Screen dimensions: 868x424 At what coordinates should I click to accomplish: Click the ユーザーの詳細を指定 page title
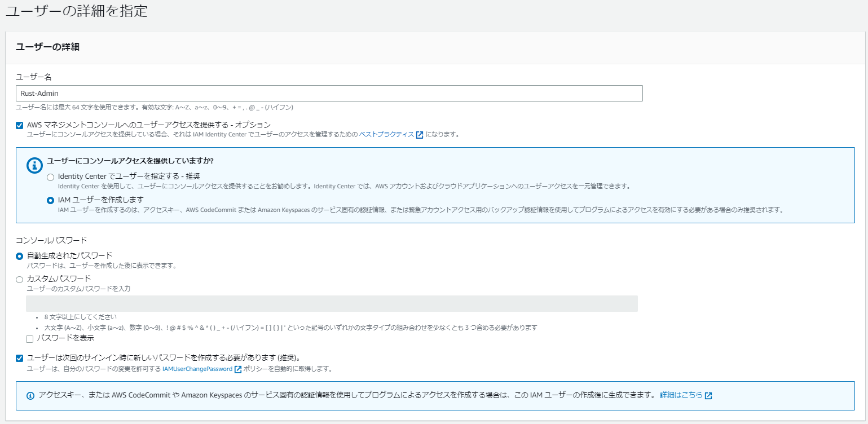tap(77, 11)
